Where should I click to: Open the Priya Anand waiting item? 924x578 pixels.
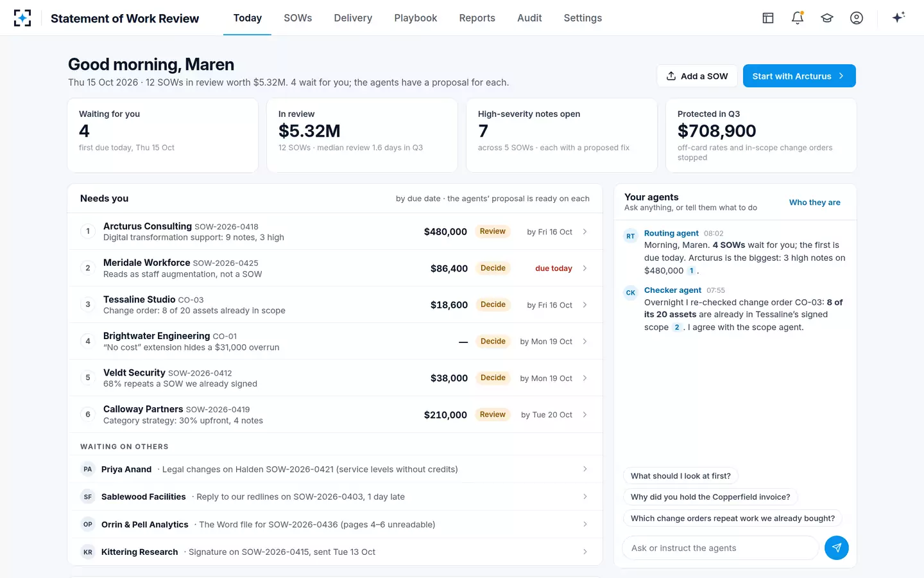pyautogui.click(x=335, y=469)
